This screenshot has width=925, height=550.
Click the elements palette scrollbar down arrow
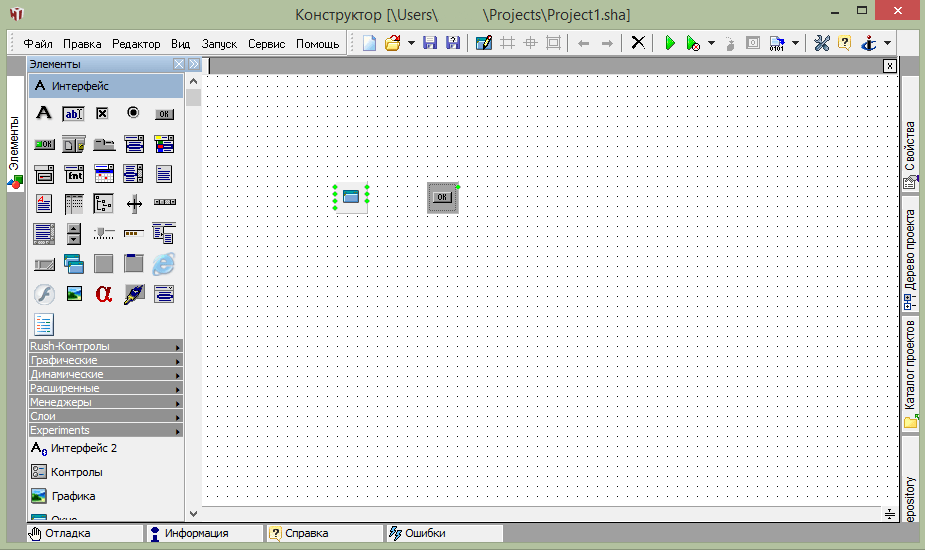tap(194, 512)
